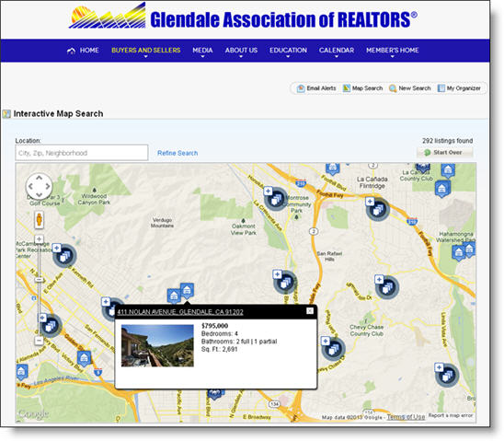Open Map Search

(363, 88)
